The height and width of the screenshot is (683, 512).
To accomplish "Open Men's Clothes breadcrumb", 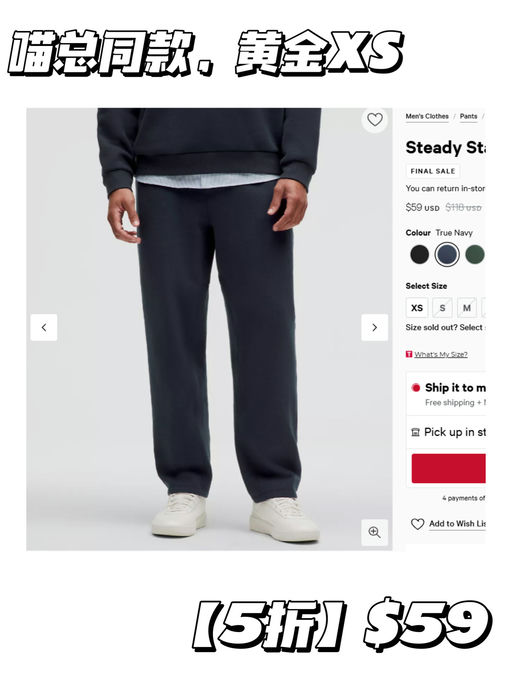I will [x=427, y=116].
